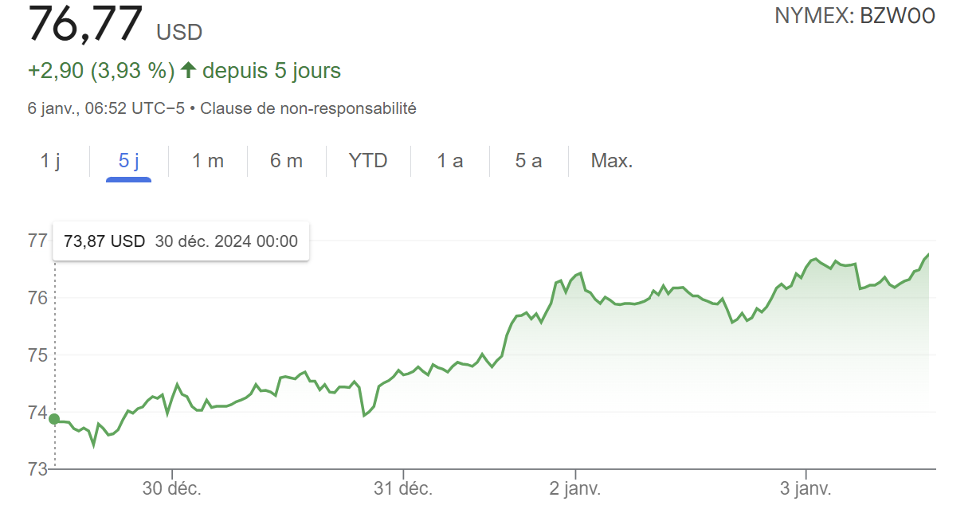The width and height of the screenshot is (980, 517).
Task: Click the +2,90 (3,93 %) change text
Action: click(x=101, y=71)
